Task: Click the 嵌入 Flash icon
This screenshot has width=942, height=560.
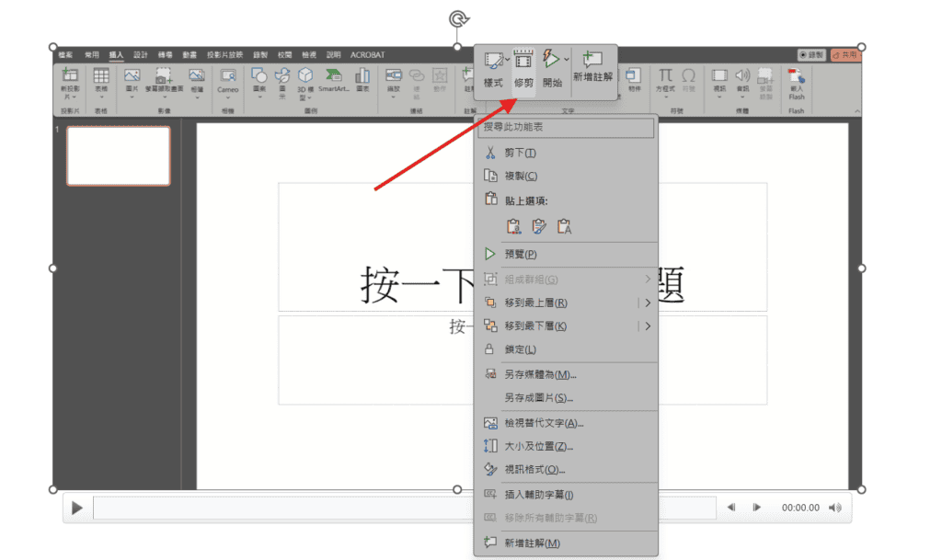Action: tap(796, 83)
